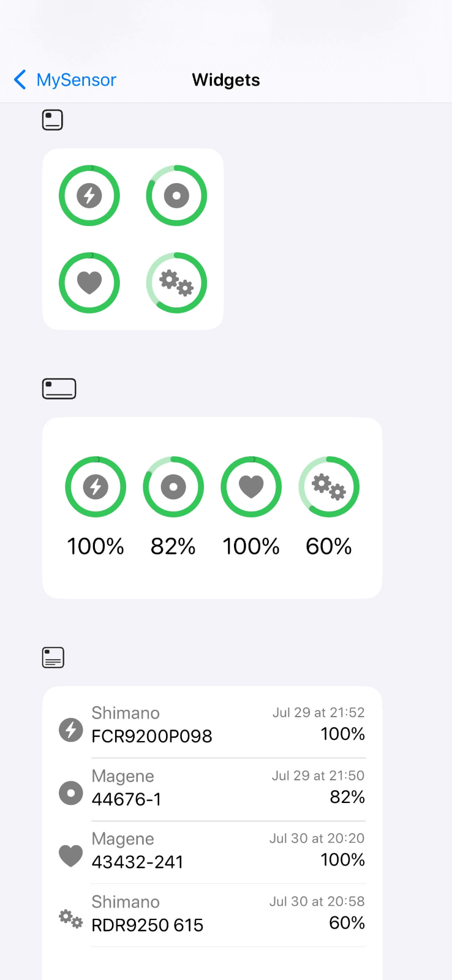Select the small widget size symbol
The width and height of the screenshot is (452, 980).
[x=52, y=119]
